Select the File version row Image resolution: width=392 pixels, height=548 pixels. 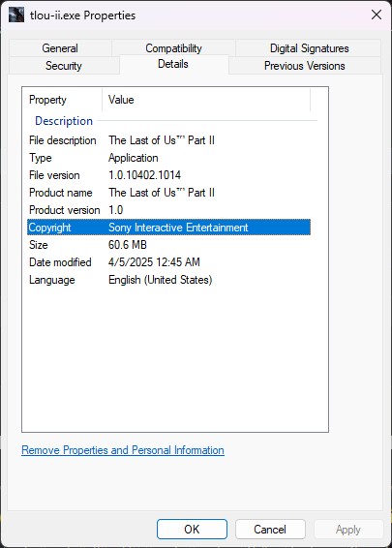[168, 175]
